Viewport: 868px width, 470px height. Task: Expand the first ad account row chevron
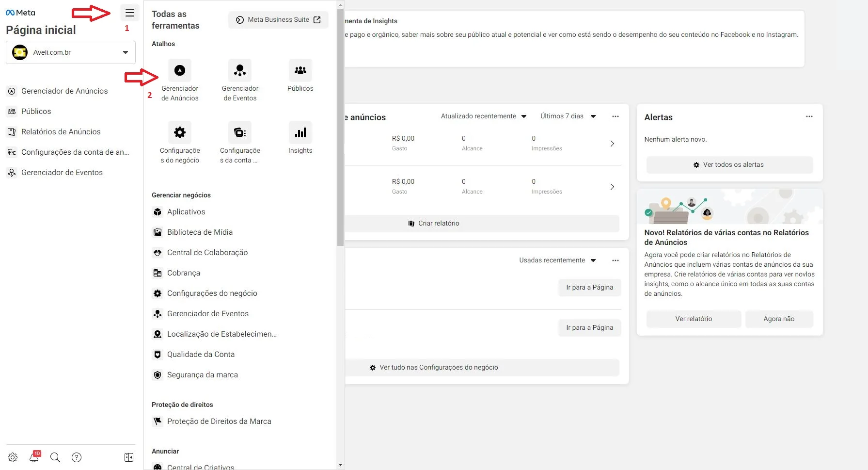[x=612, y=144]
